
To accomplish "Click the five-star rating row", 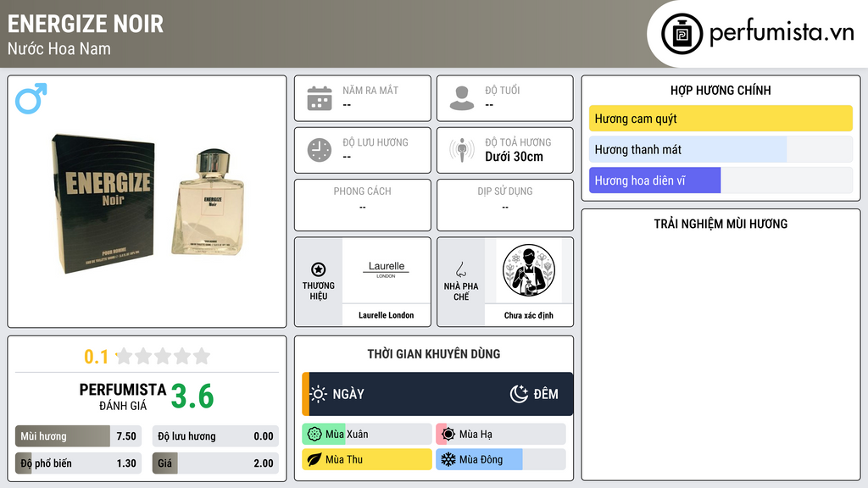I will (164, 357).
